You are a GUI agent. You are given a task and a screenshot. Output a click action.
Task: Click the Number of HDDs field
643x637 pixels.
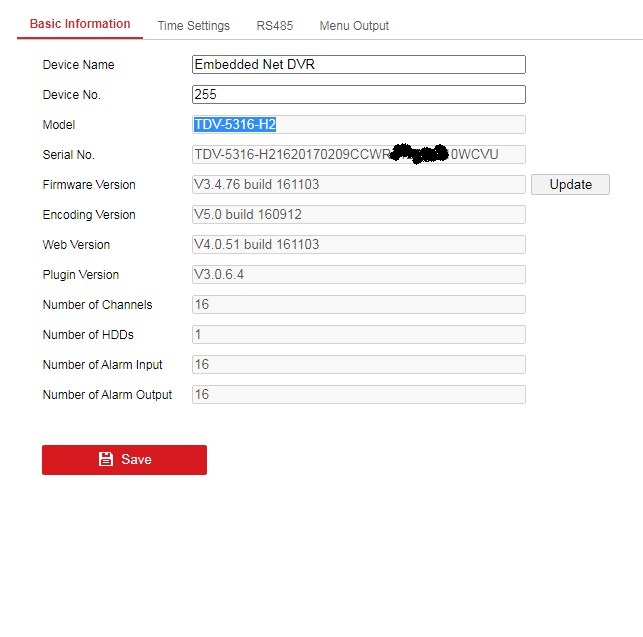(358, 335)
